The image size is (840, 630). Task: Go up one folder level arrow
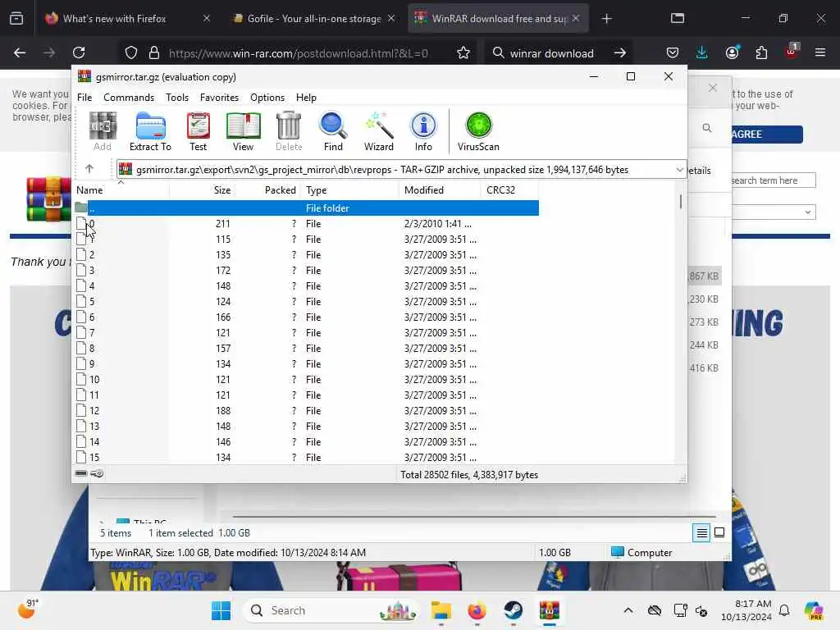click(x=89, y=169)
